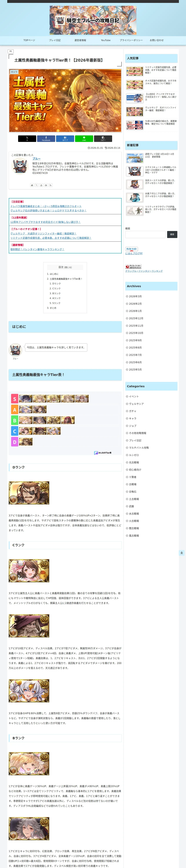Open the ヴェルサシア石の評価 article link
Screen dimensions: 186x868
point(48,211)
